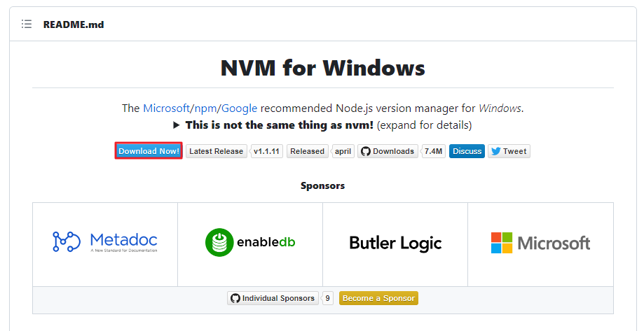Screen dimensions: 644x331
Task: Open the GitHub Downloads badge
Action: tap(388, 151)
